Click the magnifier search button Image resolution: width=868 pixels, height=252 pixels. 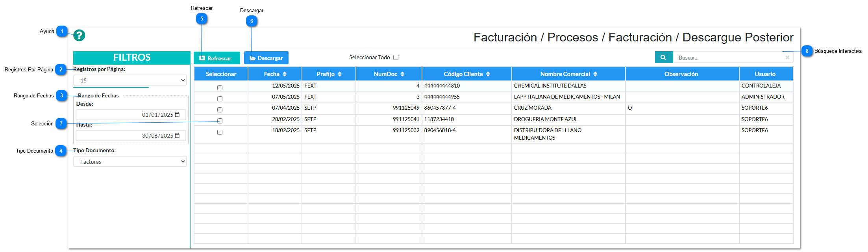pos(664,58)
